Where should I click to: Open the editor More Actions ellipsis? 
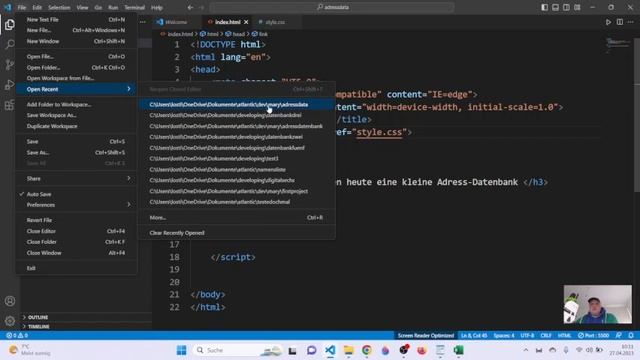(x=631, y=22)
